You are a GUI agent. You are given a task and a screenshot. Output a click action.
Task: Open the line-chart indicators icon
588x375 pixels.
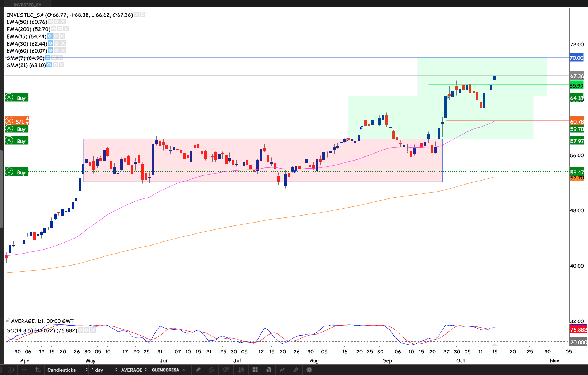(282, 370)
